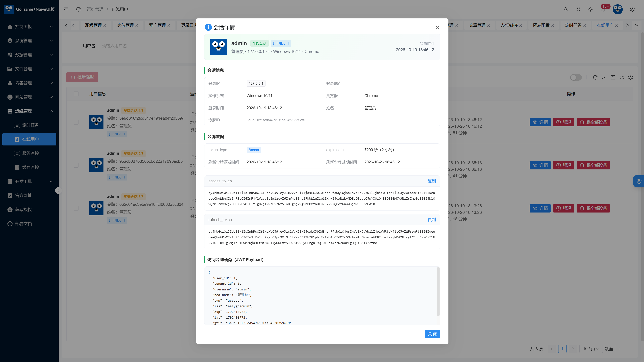Open the header settings gear icon
This screenshot has height=362, width=644.
(632, 9)
